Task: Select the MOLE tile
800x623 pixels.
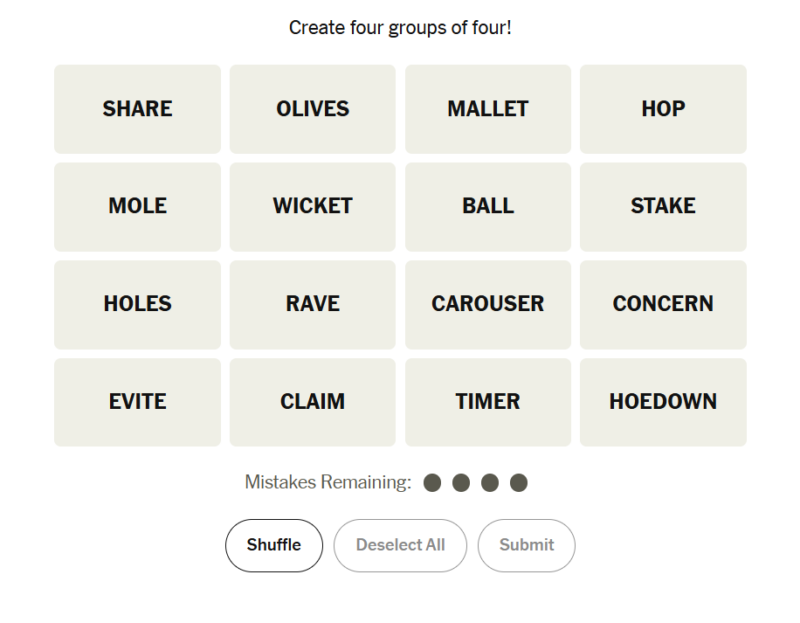Action: (x=137, y=207)
